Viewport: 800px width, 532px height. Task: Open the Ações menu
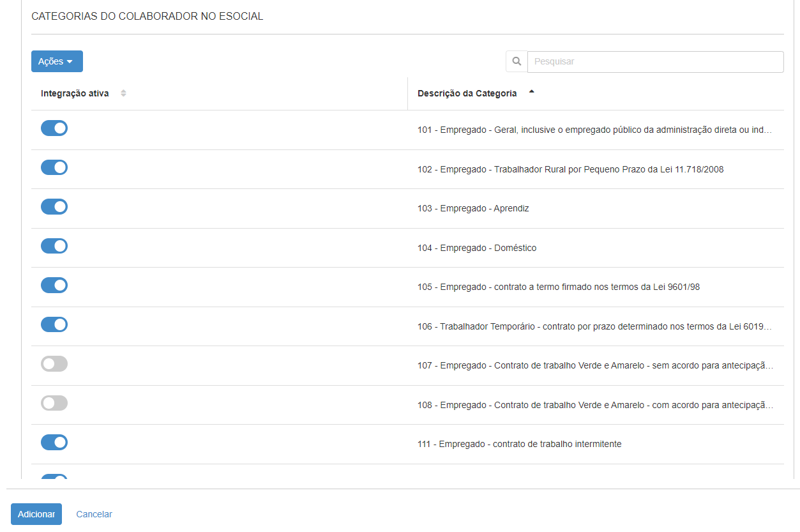pyautogui.click(x=57, y=61)
